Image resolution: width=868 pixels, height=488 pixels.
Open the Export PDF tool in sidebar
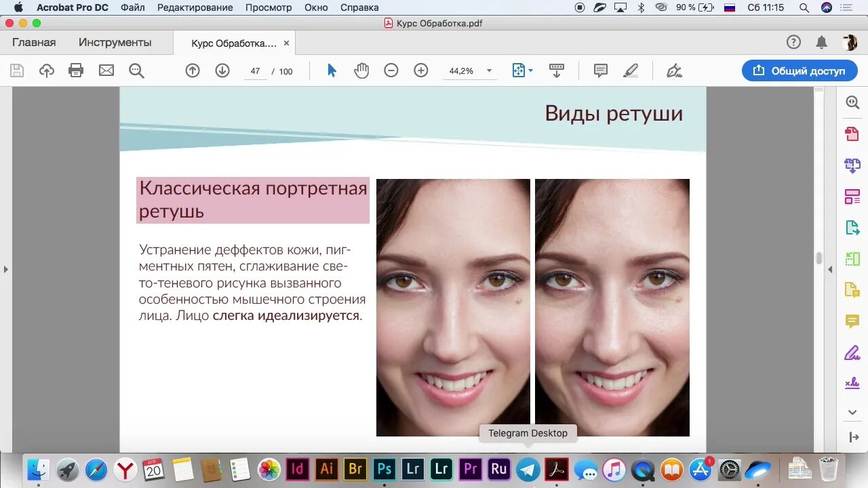(x=852, y=228)
